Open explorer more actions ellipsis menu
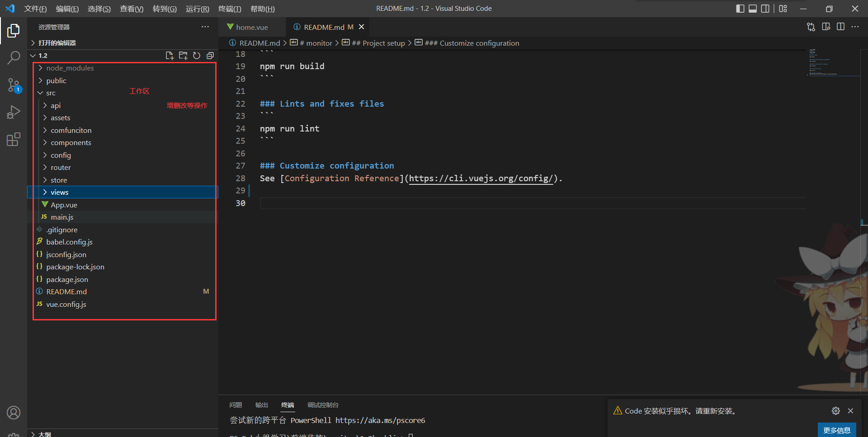 (x=205, y=27)
